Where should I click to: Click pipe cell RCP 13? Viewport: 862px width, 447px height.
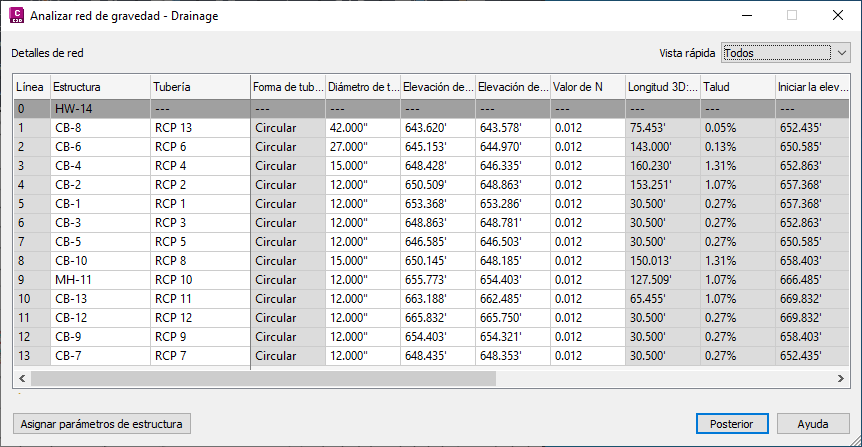point(200,128)
